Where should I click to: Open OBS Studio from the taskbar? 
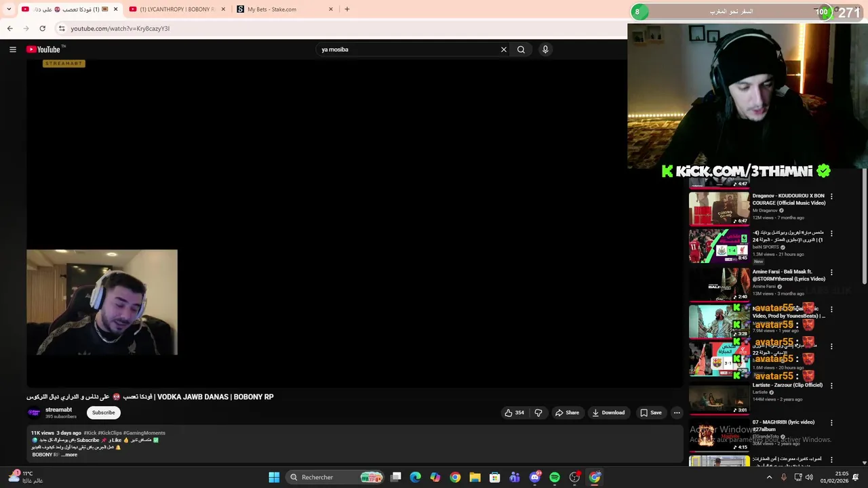574,477
